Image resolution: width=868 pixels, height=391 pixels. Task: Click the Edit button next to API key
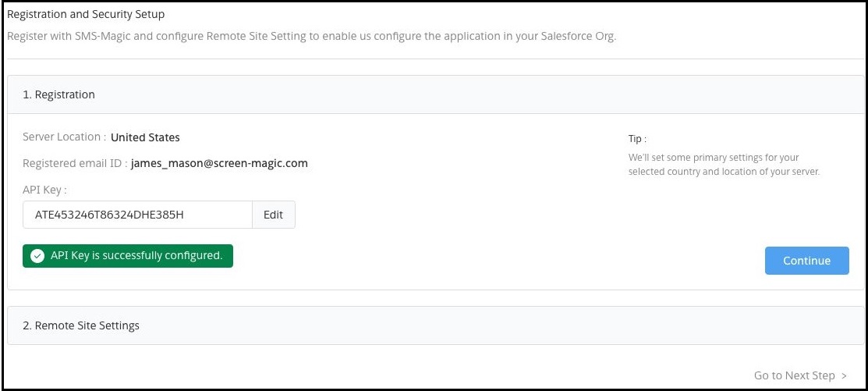point(274,215)
